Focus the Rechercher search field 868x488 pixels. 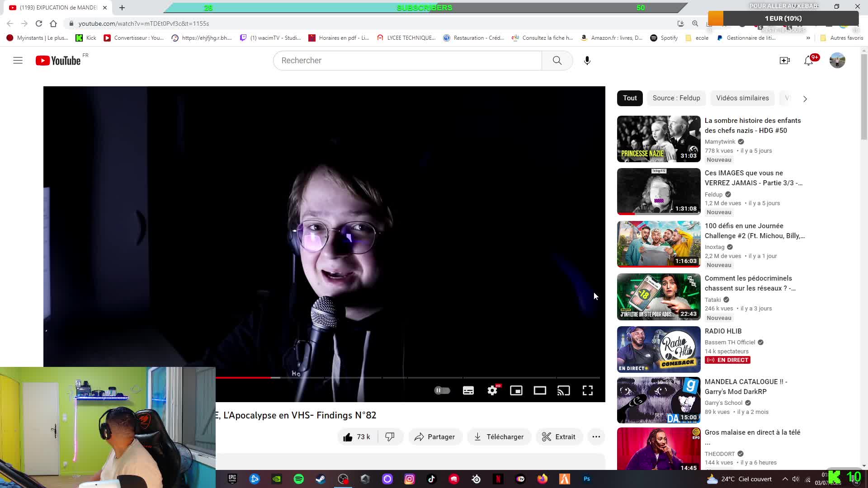(x=407, y=61)
